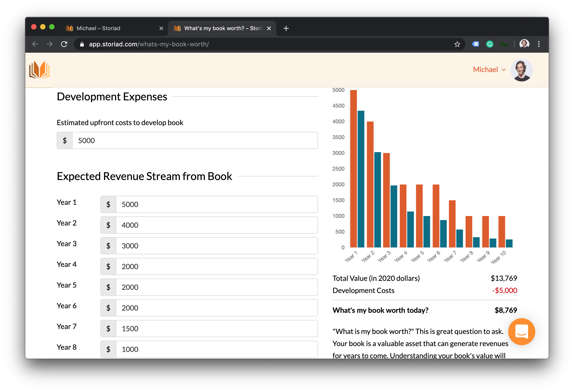Open a new browser tab
The width and height of the screenshot is (574, 392).
286,28
